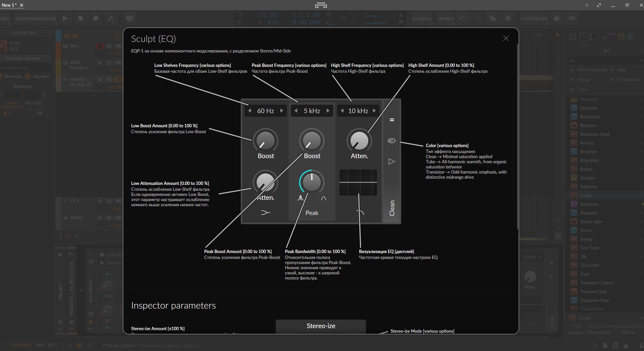Click the Low Boost amount knob
644x351 pixels.
coord(265,140)
